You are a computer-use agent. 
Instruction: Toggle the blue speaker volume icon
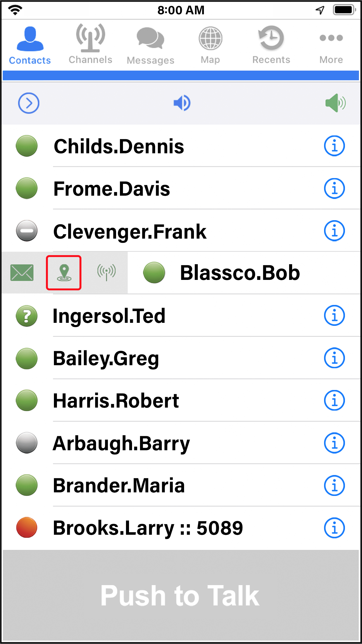tap(182, 103)
